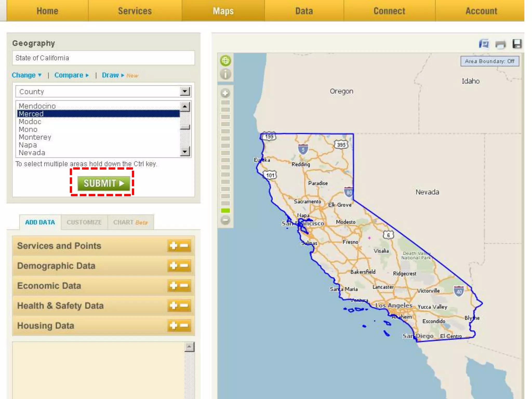Click the print map icon
Image resolution: width=532 pixels, height=399 pixels.
coord(500,44)
